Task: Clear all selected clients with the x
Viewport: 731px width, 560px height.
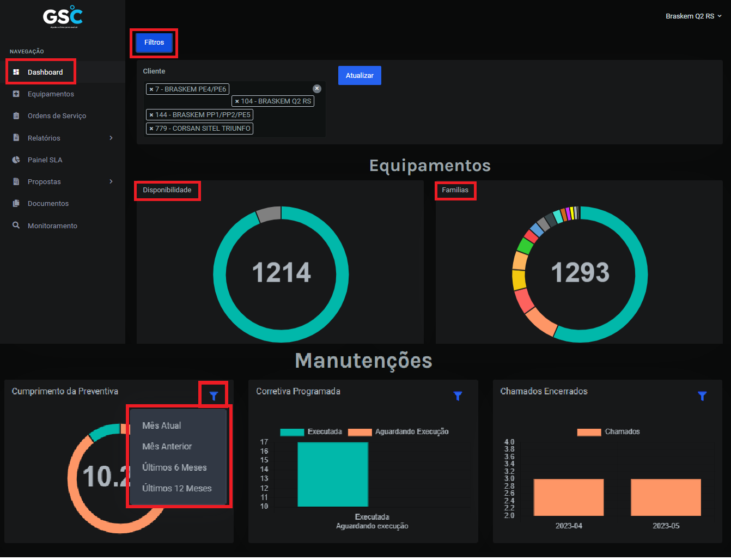Action: click(317, 89)
